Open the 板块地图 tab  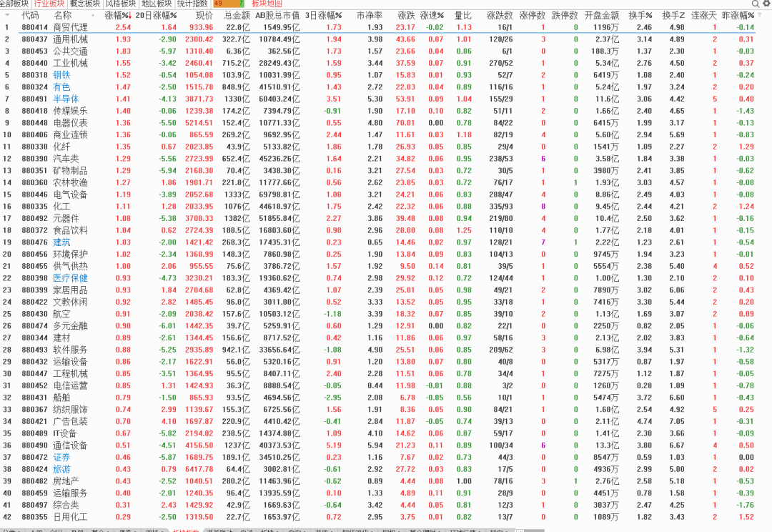[267, 4]
